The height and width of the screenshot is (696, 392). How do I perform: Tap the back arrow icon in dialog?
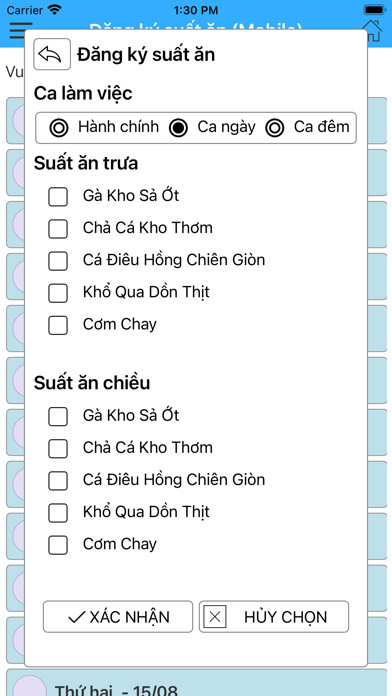pyautogui.click(x=52, y=54)
